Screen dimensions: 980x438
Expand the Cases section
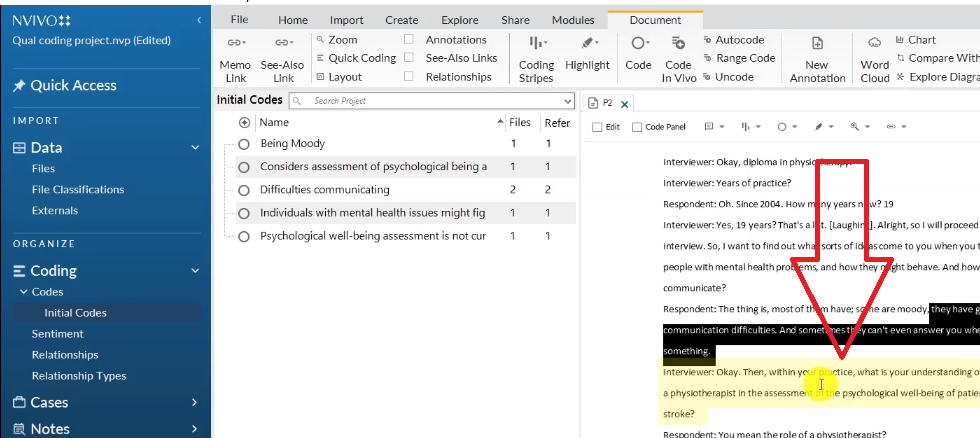click(x=195, y=402)
